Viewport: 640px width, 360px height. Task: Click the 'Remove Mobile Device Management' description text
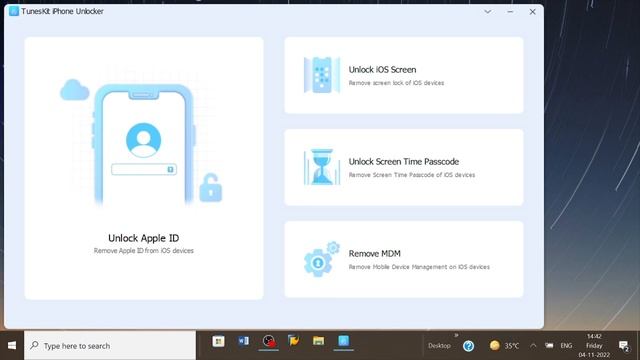click(419, 267)
